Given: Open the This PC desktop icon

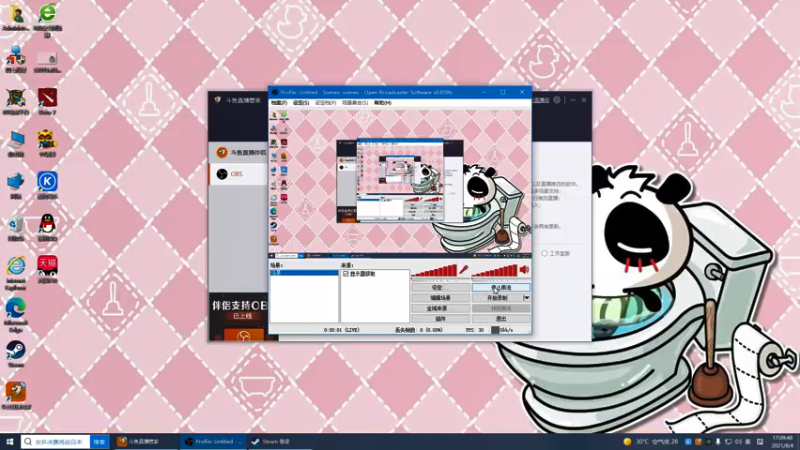Looking at the screenshot, I should (x=16, y=143).
